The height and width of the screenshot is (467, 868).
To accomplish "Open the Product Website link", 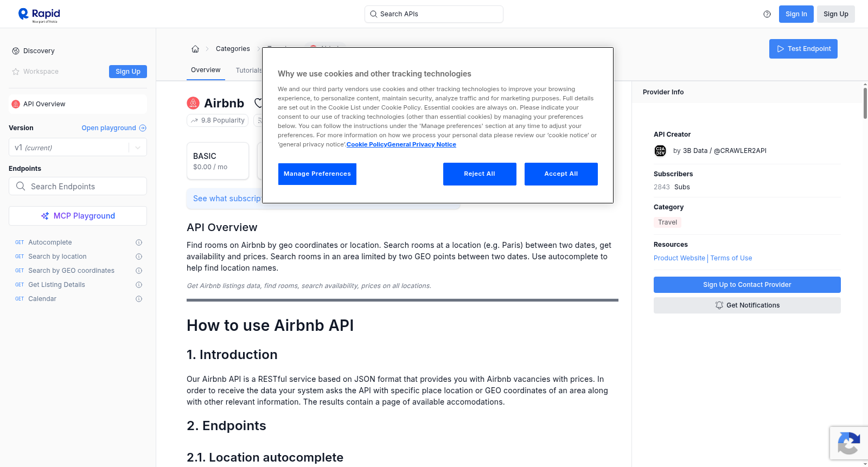I will tap(679, 258).
